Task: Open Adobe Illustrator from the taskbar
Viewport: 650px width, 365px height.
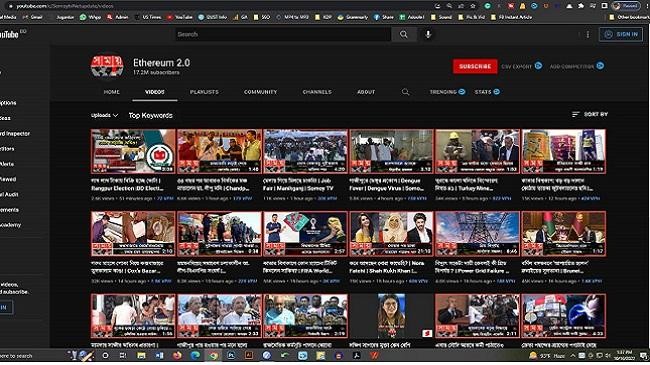Action: pos(249,355)
